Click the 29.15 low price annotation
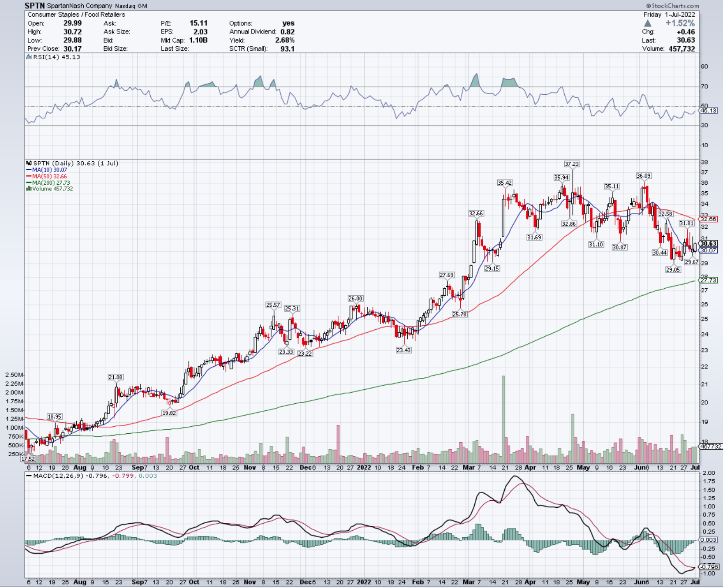Viewport: 723px width, 588px height. [x=492, y=268]
